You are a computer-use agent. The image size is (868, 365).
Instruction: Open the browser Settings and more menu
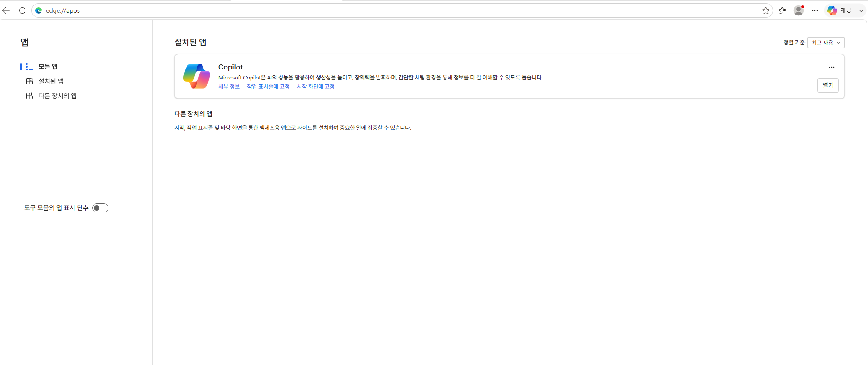pyautogui.click(x=815, y=10)
